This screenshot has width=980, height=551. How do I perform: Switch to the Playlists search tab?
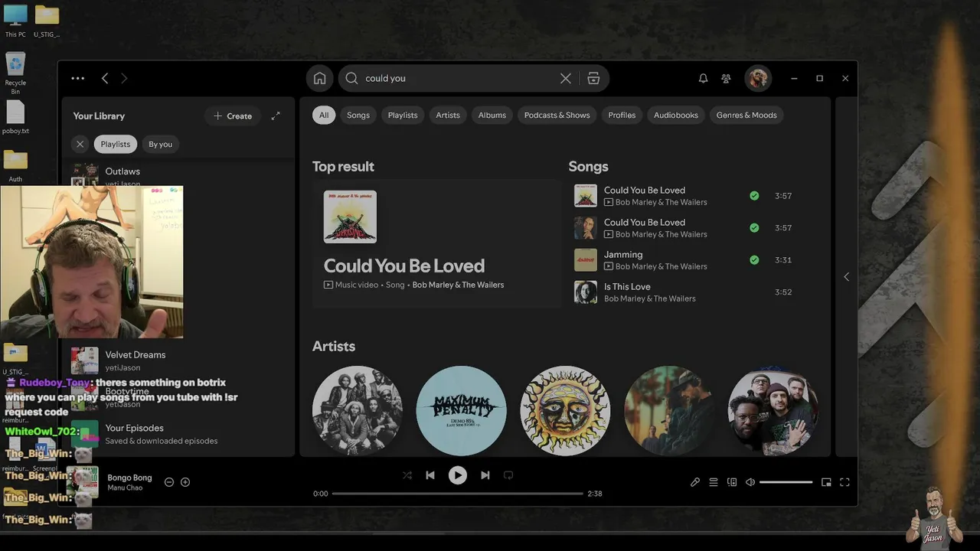pyautogui.click(x=403, y=115)
